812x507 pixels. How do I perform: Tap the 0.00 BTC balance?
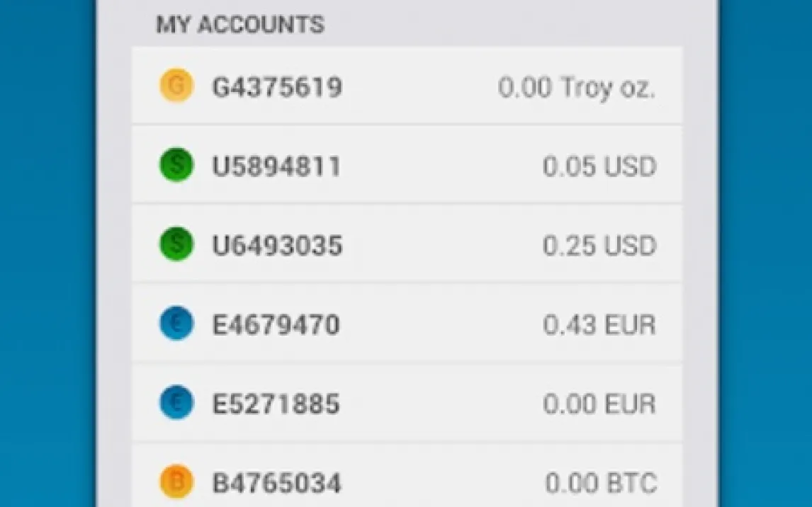601,484
